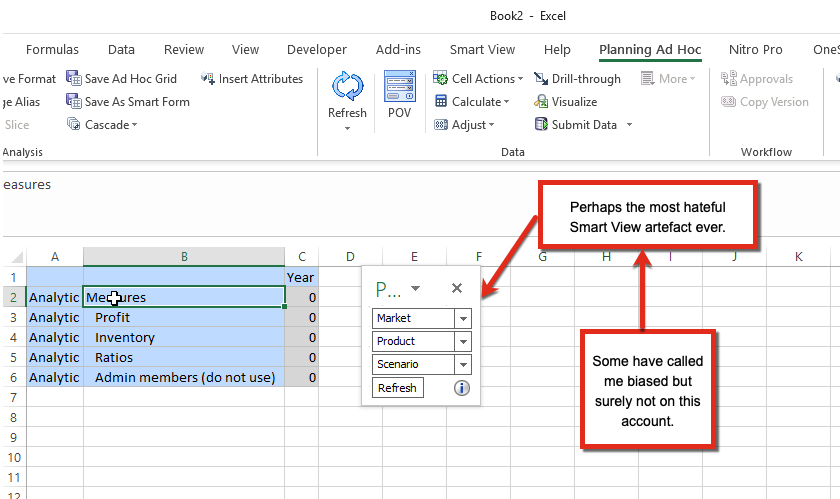Click Refresh in the POV panel
This screenshot has width=840, height=499.
click(398, 388)
